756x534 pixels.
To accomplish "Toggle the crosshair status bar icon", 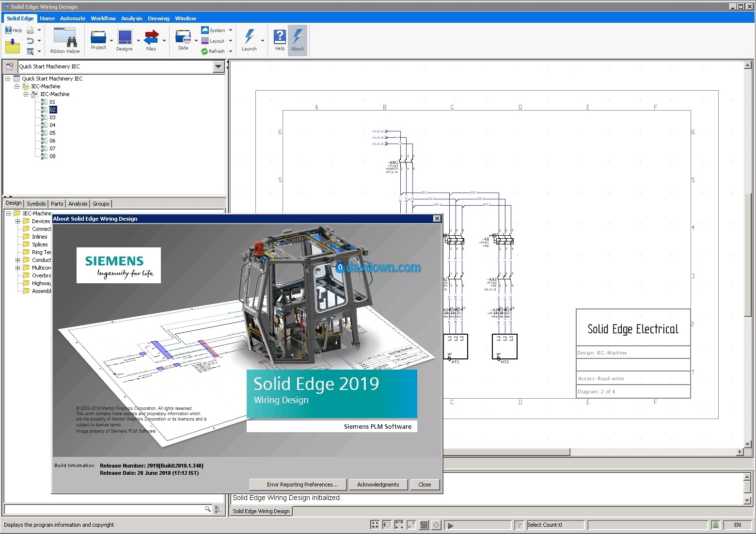I will point(436,525).
